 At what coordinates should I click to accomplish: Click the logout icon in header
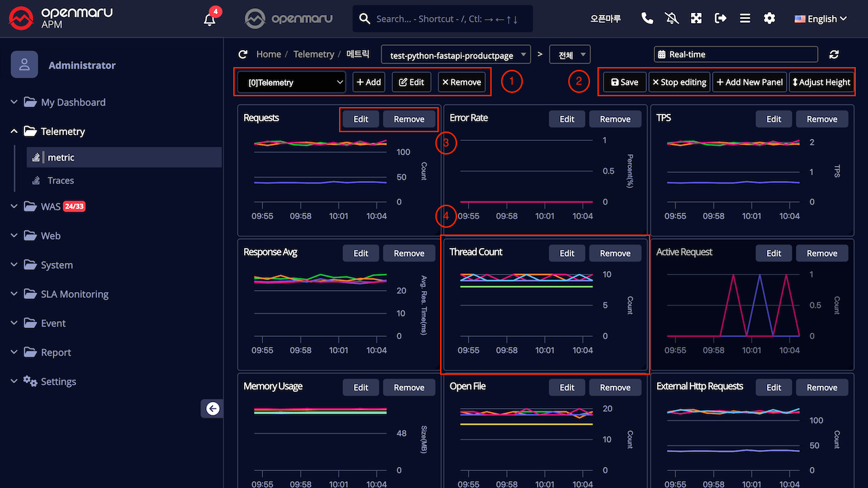[720, 19]
